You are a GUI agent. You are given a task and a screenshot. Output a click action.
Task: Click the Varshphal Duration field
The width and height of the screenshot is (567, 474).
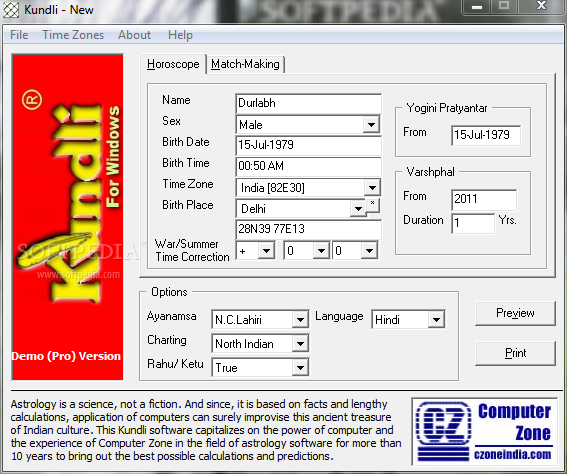pyautogui.click(x=473, y=223)
